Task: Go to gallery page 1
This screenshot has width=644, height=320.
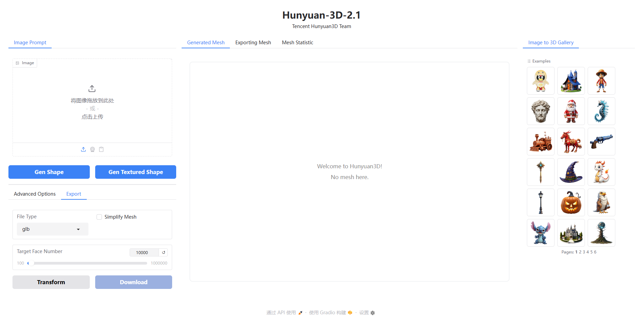Action: pyautogui.click(x=576, y=252)
